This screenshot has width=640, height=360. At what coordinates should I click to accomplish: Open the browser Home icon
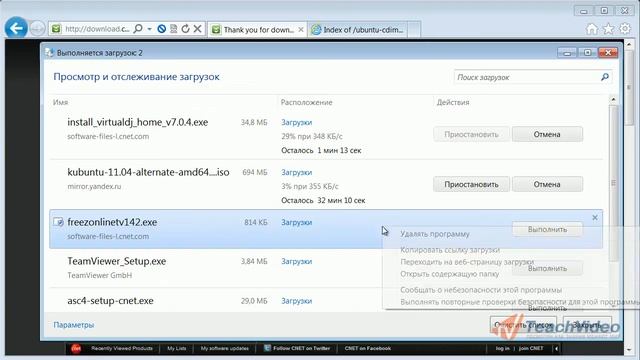tap(592, 29)
